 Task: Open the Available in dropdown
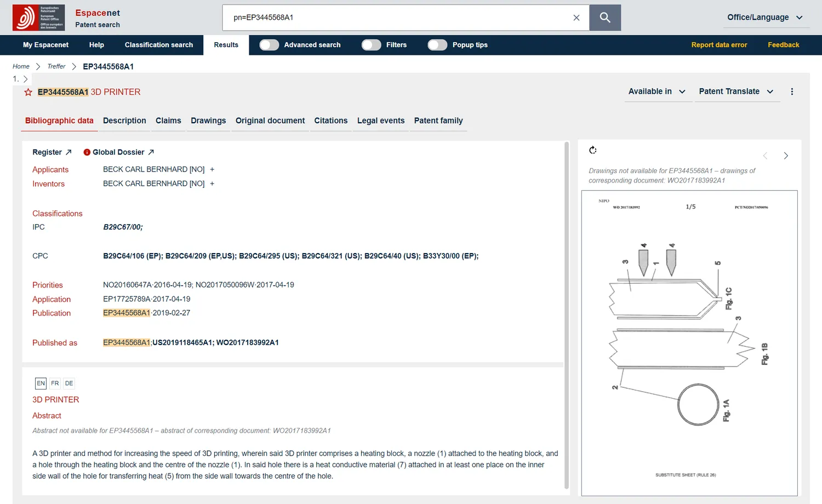click(x=657, y=91)
